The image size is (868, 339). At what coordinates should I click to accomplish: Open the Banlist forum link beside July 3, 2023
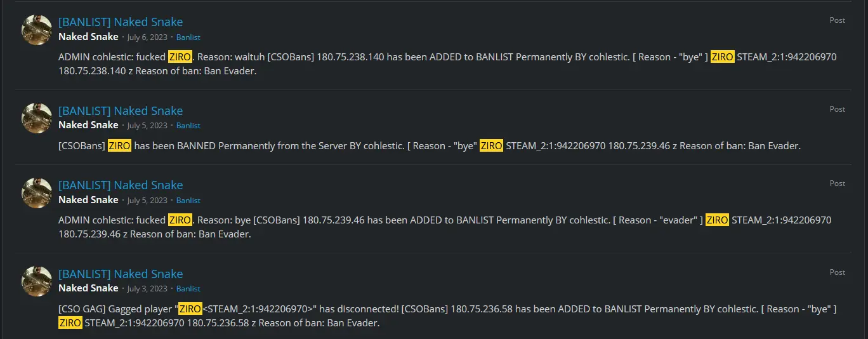point(188,289)
